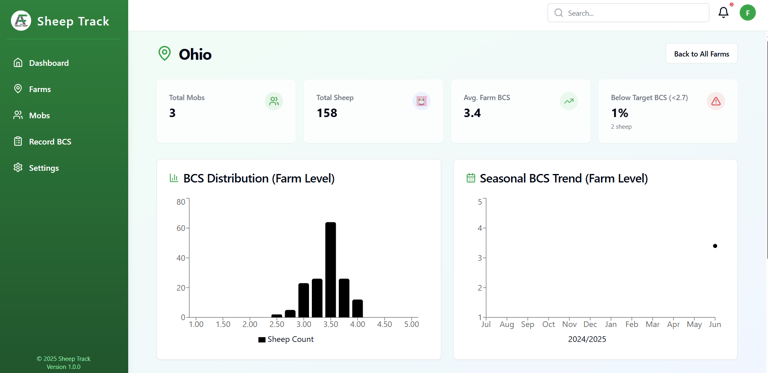Screen dimensions: 768x373
Task: Click the Total Sheep value 158
Action: (327, 113)
